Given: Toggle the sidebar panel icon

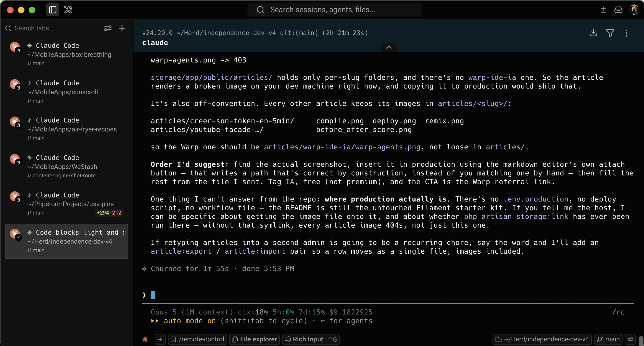Looking at the screenshot, I should coord(53,10).
